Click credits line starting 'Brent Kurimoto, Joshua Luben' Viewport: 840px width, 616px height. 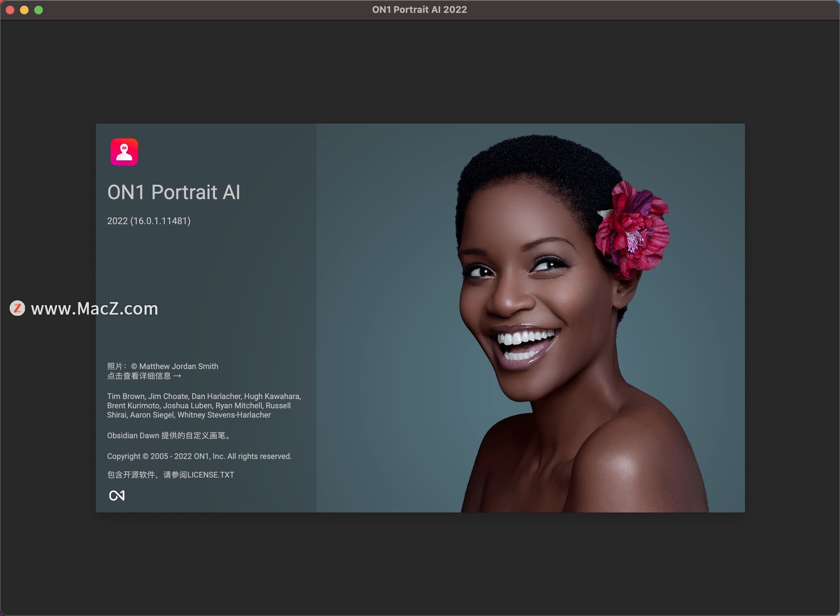[199, 406]
